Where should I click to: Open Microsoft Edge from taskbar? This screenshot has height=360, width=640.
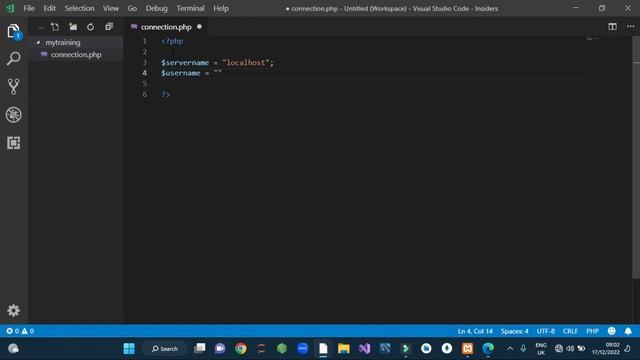[488, 349]
